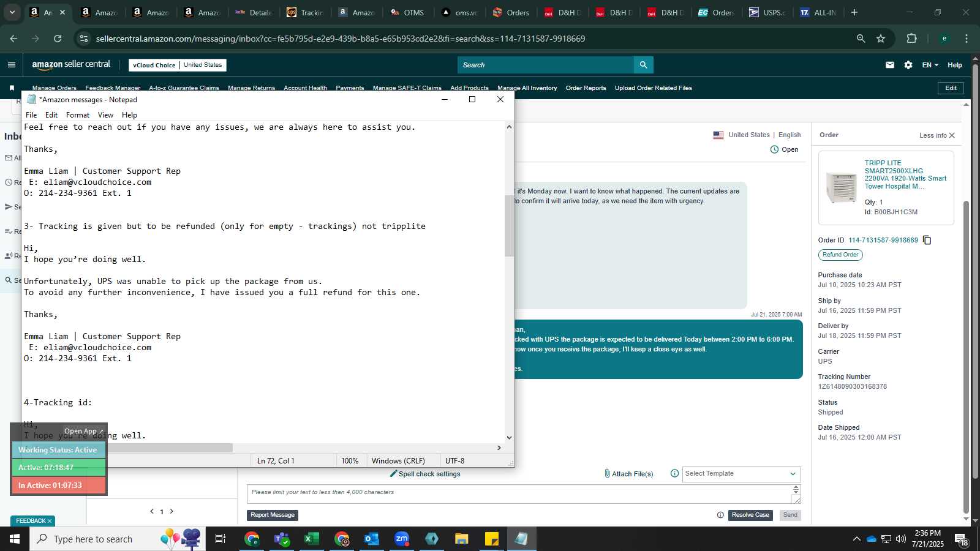Image resolution: width=980 pixels, height=551 pixels.
Task: Open the mail envelope icon in header
Action: [x=890, y=65]
